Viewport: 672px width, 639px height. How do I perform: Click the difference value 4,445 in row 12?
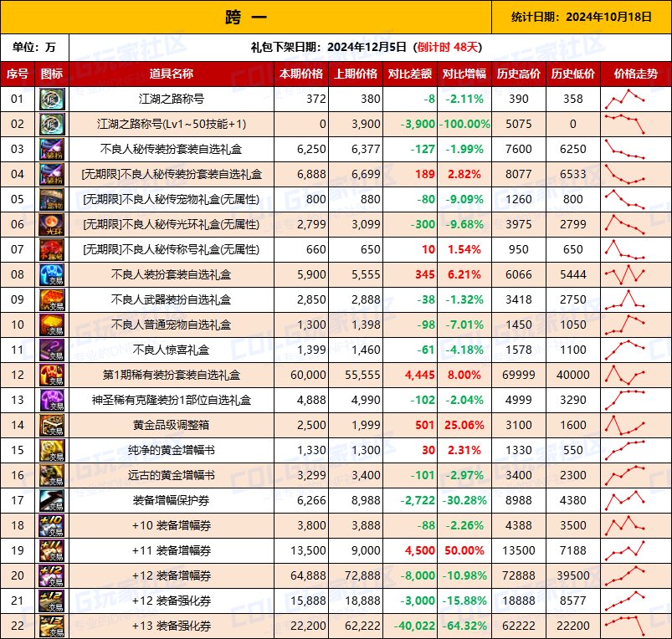pyautogui.click(x=420, y=376)
